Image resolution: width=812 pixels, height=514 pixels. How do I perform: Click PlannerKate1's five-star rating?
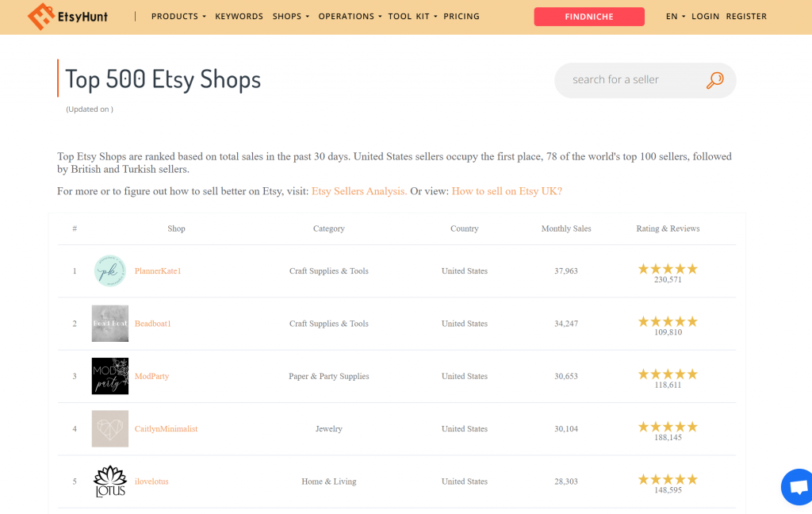pyautogui.click(x=667, y=268)
